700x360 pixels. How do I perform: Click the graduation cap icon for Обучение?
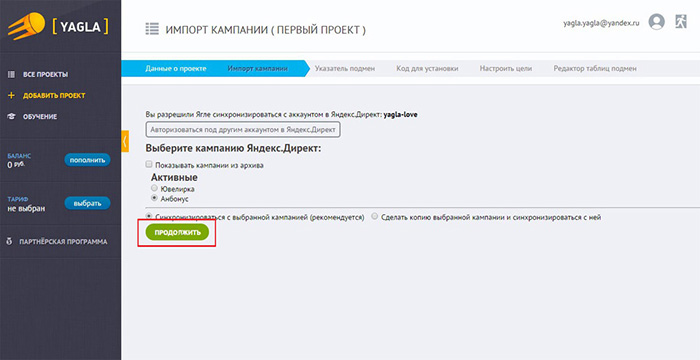[12, 117]
